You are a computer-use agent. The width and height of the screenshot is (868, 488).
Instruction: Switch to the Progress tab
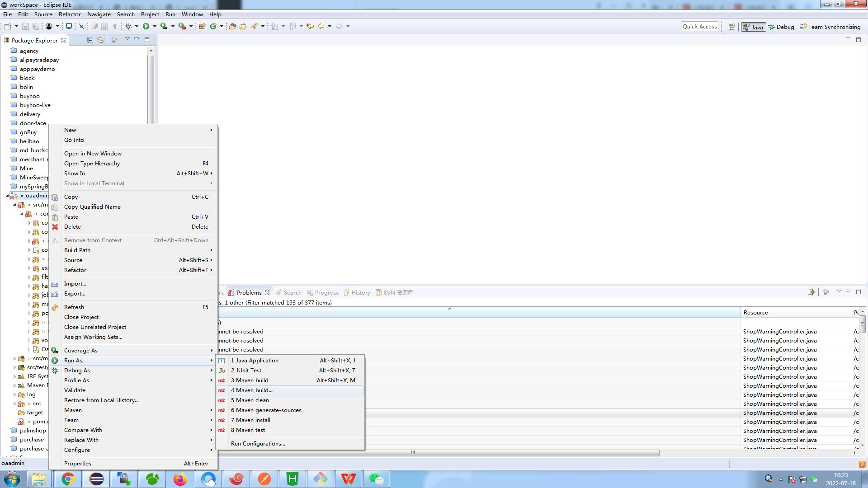tap(322, 292)
